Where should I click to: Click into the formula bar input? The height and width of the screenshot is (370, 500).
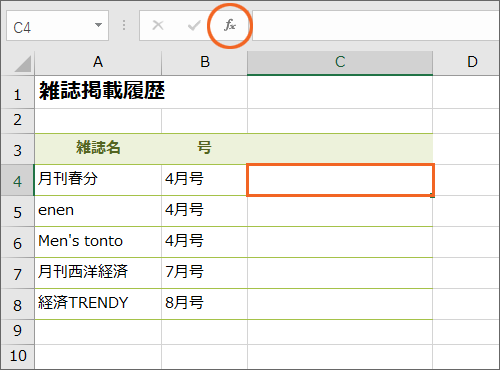pyautogui.click(x=376, y=26)
